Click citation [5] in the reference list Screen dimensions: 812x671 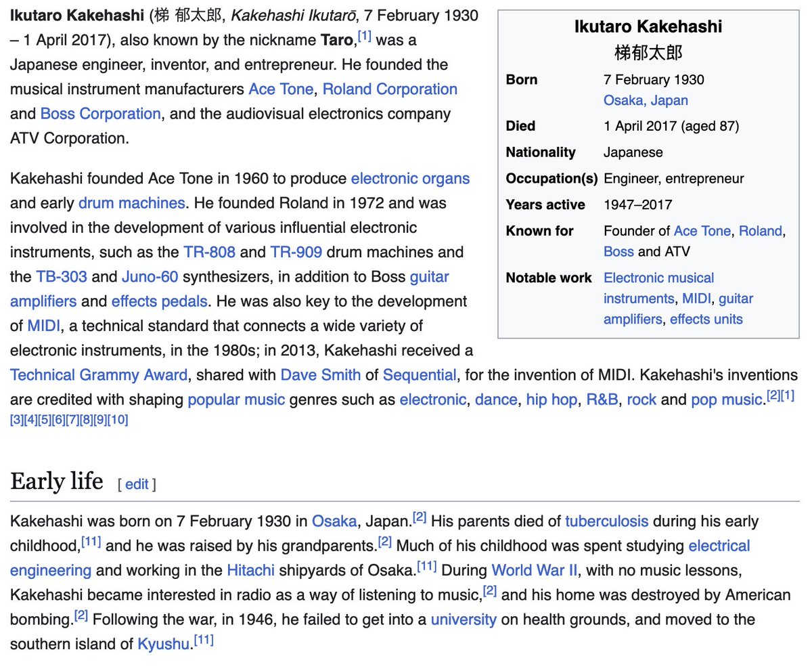click(x=45, y=420)
